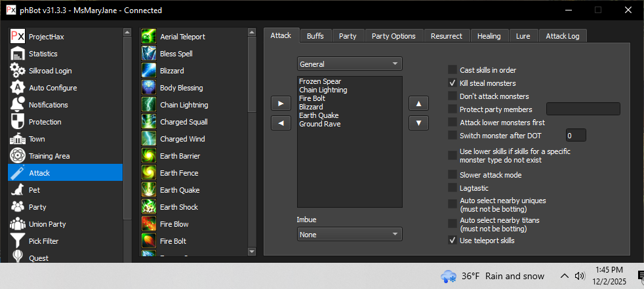The height and width of the screenshot is (289, 644).
Task: Disable the Kill steal monsters checkbox
Action: 453,83
